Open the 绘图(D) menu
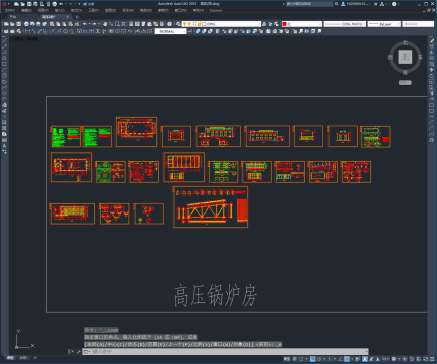Viewport: 437px width, 364px height. tap(110, 10)
